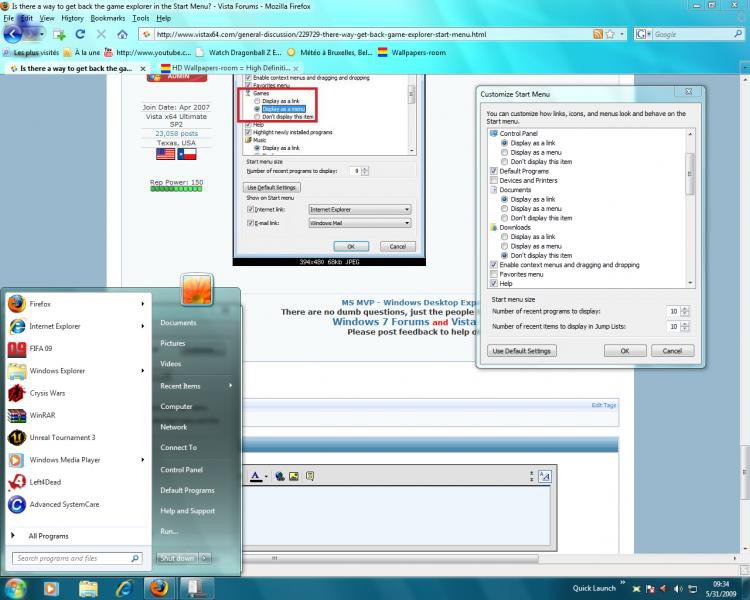Screen dimensions: 750x600
Task: Expand Internet Explorer jump list arrow
Action: pyautogui.click(x=143, y=326)
